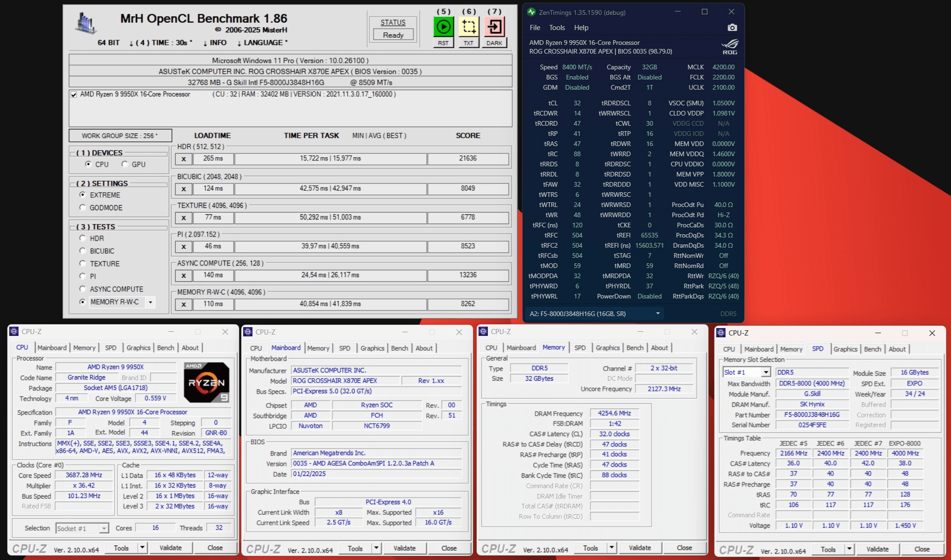Open Tools dropdown arrow in CPU-Z Memory window

[x=612, y=548]
